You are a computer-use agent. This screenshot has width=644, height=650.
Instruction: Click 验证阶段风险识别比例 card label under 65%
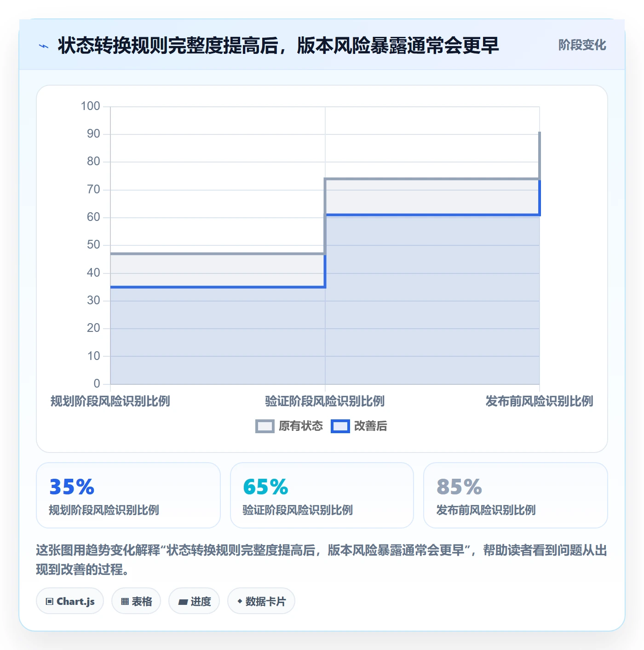(298, 510)
